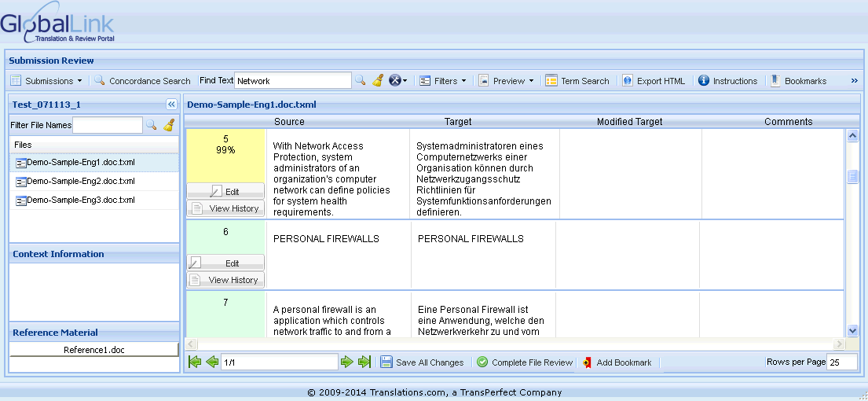Screen dimensions: 868x401
Task: Open the X search-options dropdown in toolbar
Action: 398,81
